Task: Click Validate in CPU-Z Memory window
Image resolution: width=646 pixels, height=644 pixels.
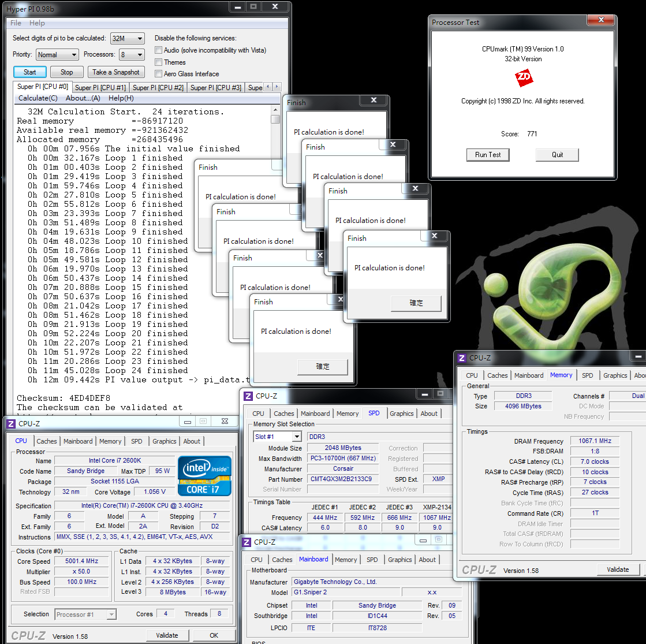Action: click(618, 569)
